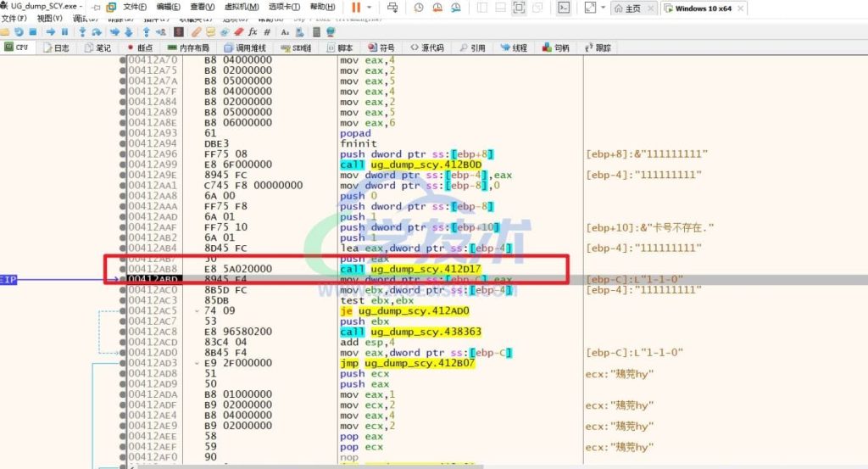Screen dimensions: 868x469
Task: Toggle breakpoint dot at address 00412A99
Action: coord(123,165)
